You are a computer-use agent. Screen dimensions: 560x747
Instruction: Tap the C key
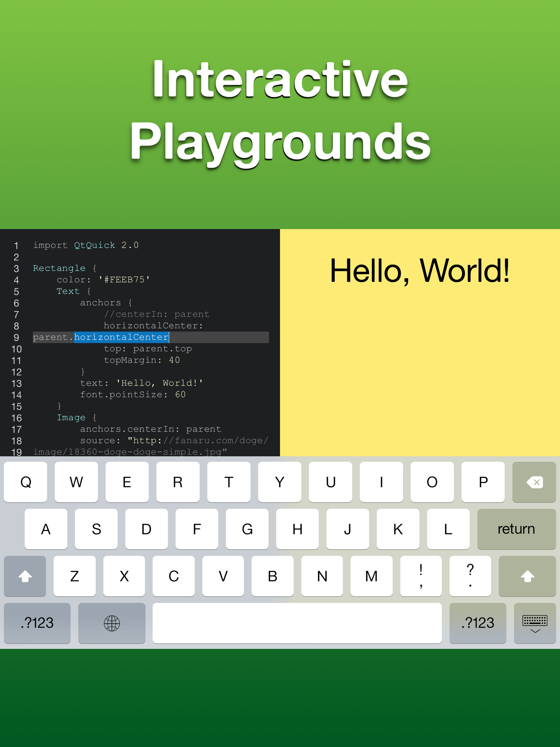[174, 576]
